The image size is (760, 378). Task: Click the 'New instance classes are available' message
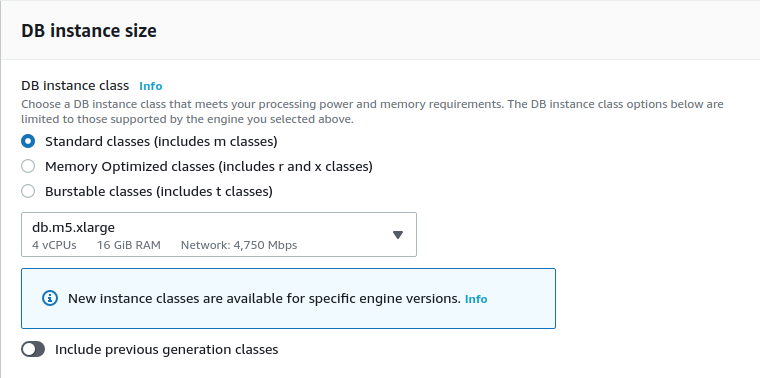coord(264,299)
